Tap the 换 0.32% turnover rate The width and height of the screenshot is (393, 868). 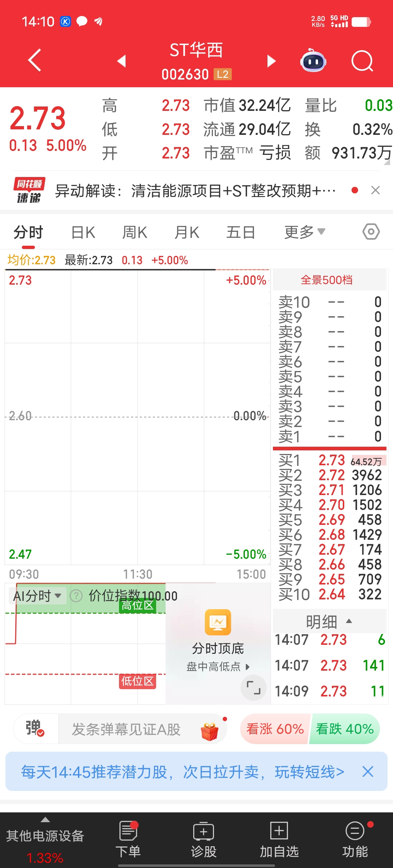click(x=349, y=129)
